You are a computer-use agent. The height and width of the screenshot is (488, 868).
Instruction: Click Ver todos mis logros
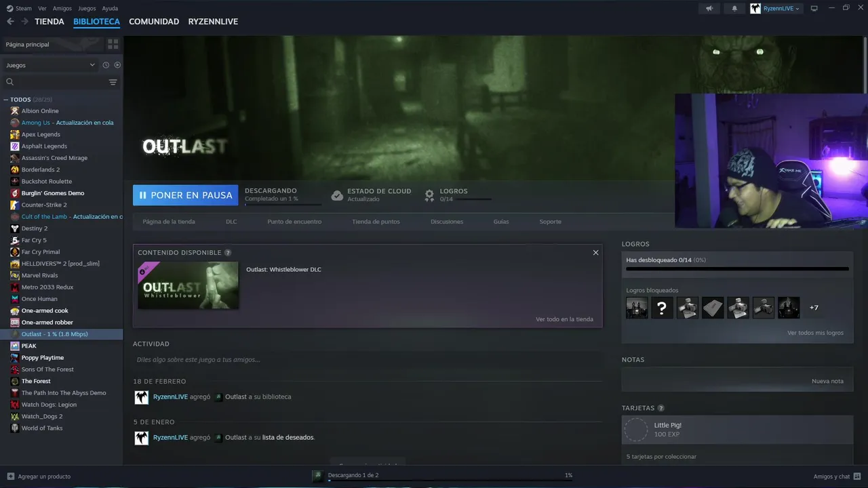[815, 333]
